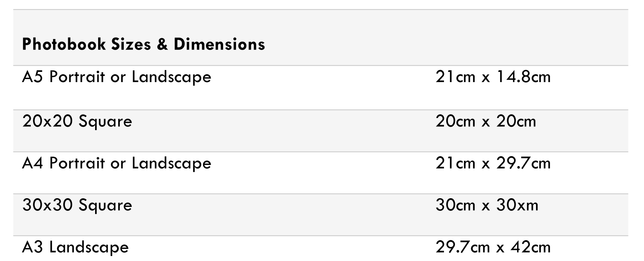This screenshot has height=261, width=644.
Task: Select the 20x20 Square label
Action: coord(77,122)
